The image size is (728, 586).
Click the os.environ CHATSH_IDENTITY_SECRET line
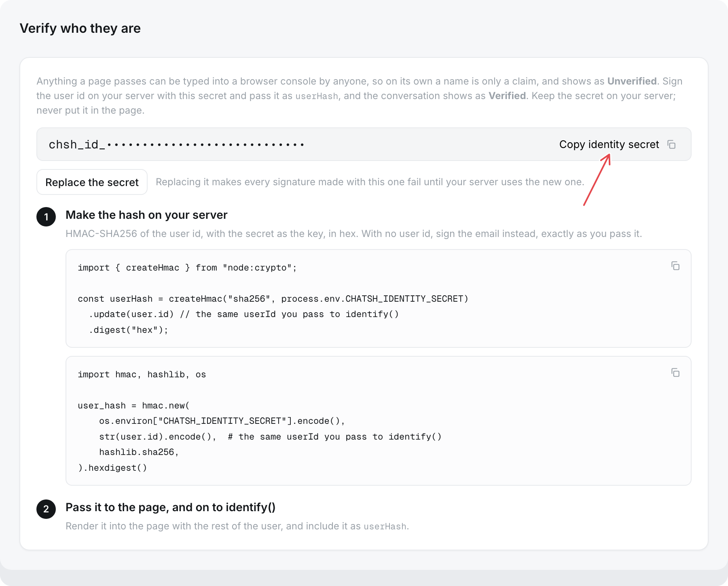(x=222, y=421)
